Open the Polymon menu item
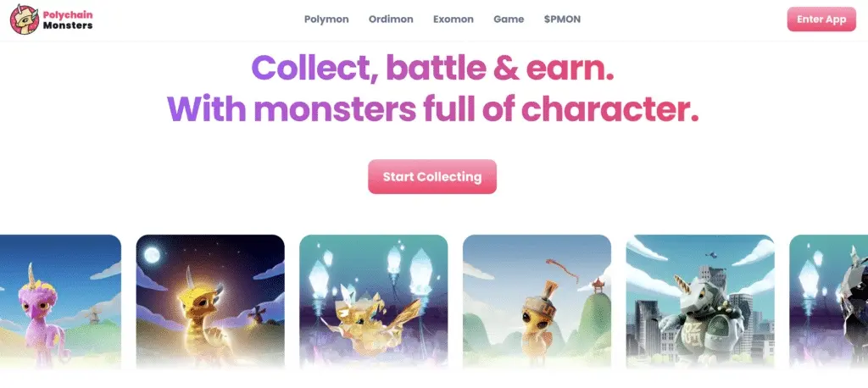The image size is (868, 388). pyautogui.click(x=326, y=19)
